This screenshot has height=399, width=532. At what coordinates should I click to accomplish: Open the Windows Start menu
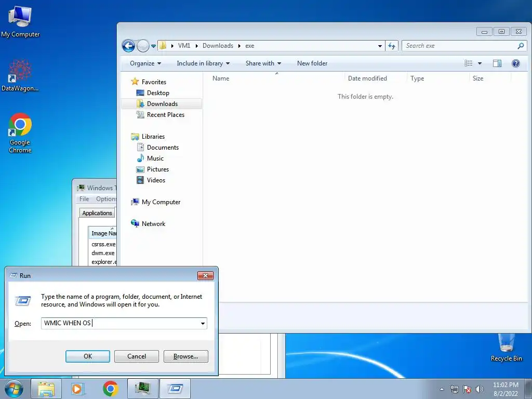[14, 389]
